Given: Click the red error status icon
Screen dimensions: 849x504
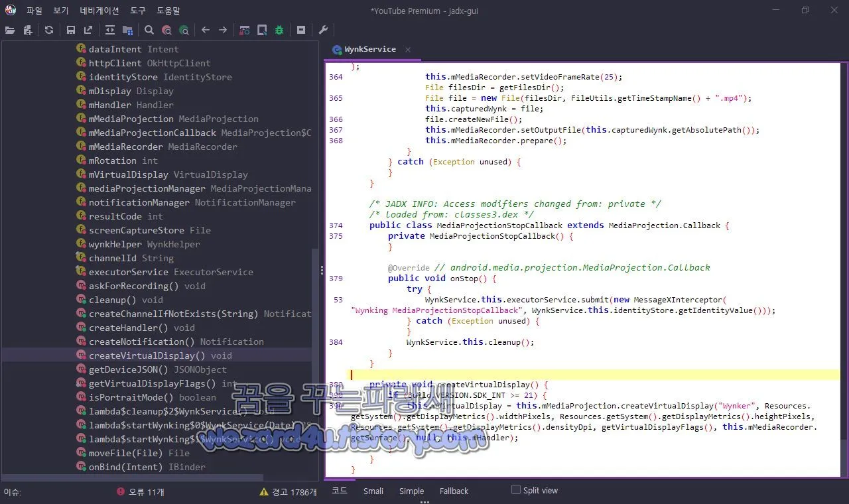Looking at the screenshot, I should click(x=121, y=491).
